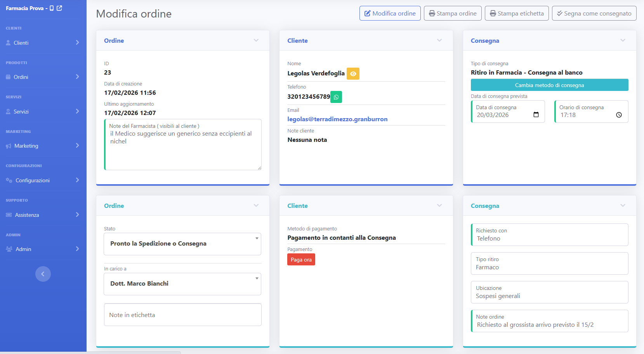Open WhatsApp chat via green phone icon
Viewport: 644px width, 354px height.
pos(336,97)
